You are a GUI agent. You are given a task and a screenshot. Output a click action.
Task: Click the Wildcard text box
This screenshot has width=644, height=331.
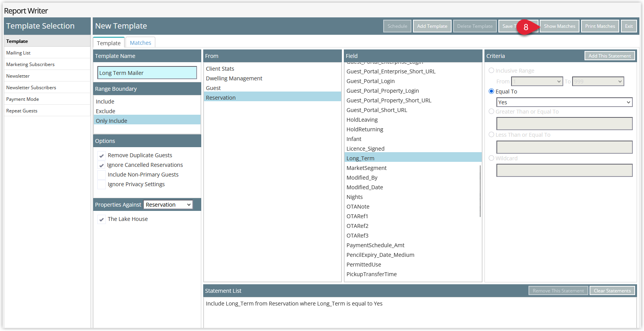tap(564, 170)
